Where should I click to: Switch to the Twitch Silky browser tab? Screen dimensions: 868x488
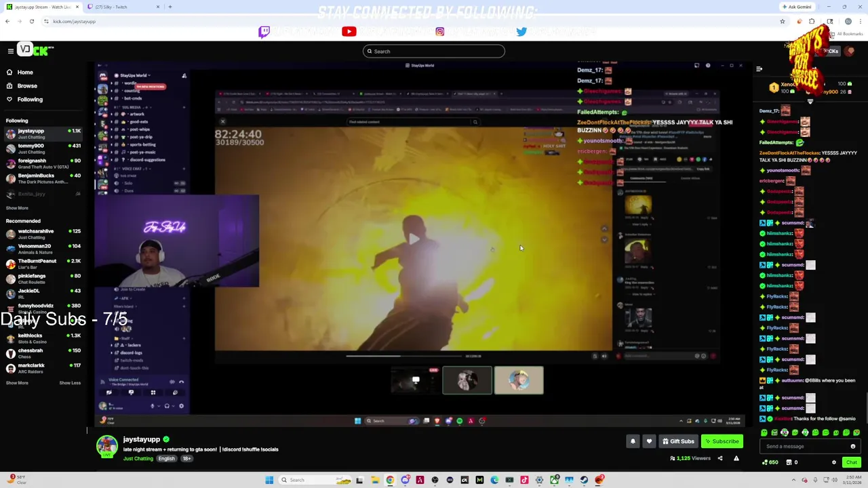[122, 7]
